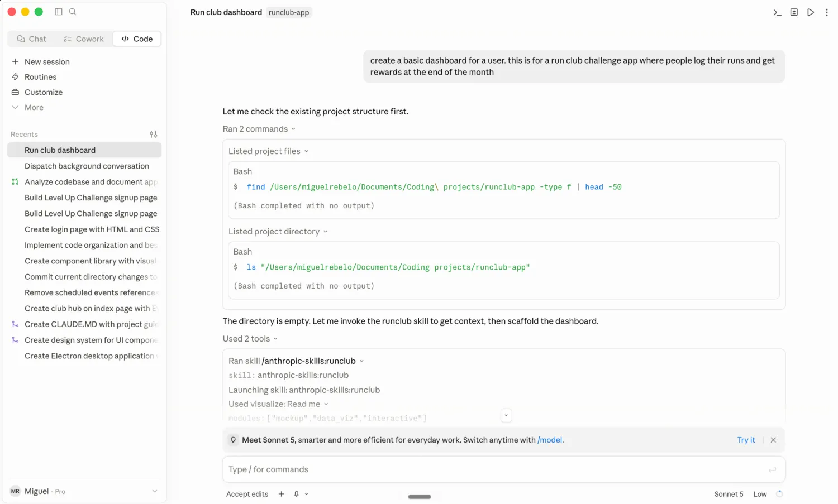This screenshot has width=838, height=504.
Task: Click the add-panel icon beside the terminal
Action: (794, 12)
